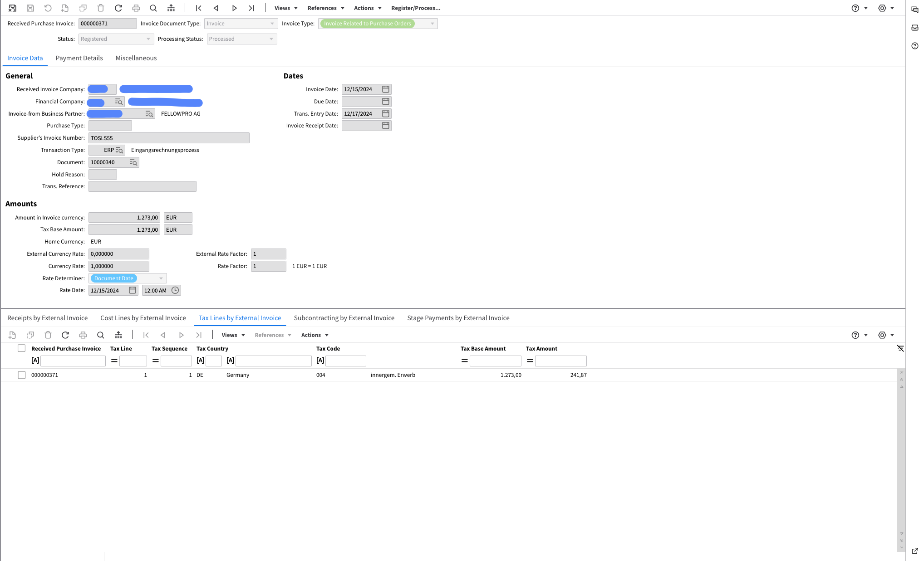Click the Register/Process... button
The image size is (924, 561).
(416, 8)
